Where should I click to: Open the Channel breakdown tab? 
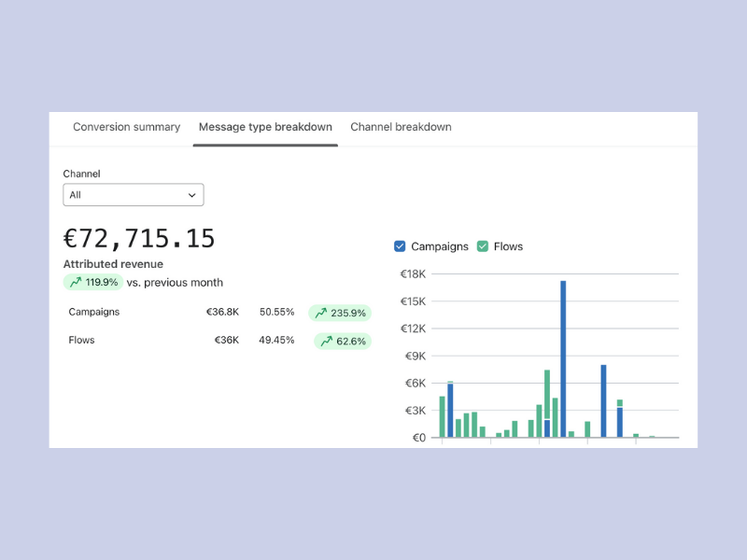(x=401, y=127)
